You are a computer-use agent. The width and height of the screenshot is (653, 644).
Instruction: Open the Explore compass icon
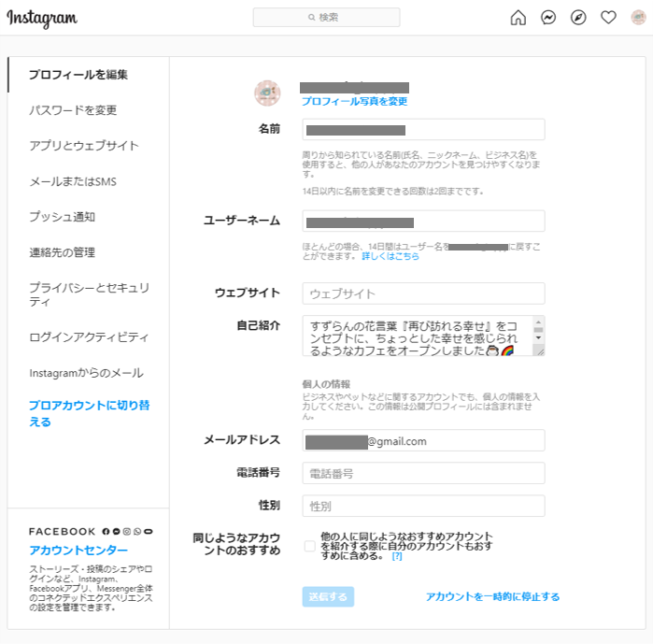click(x=578, y=18)
